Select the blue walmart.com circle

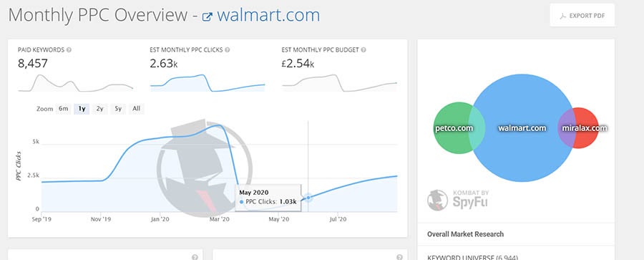522,128
